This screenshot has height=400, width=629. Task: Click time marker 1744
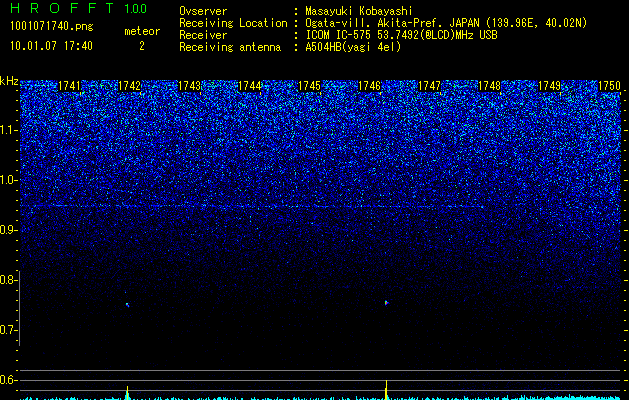pyautogui.click(x=250, y=86)
